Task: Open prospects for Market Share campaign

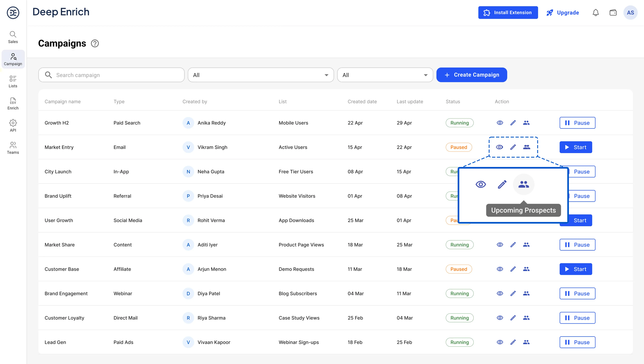Action: [526, 245]
